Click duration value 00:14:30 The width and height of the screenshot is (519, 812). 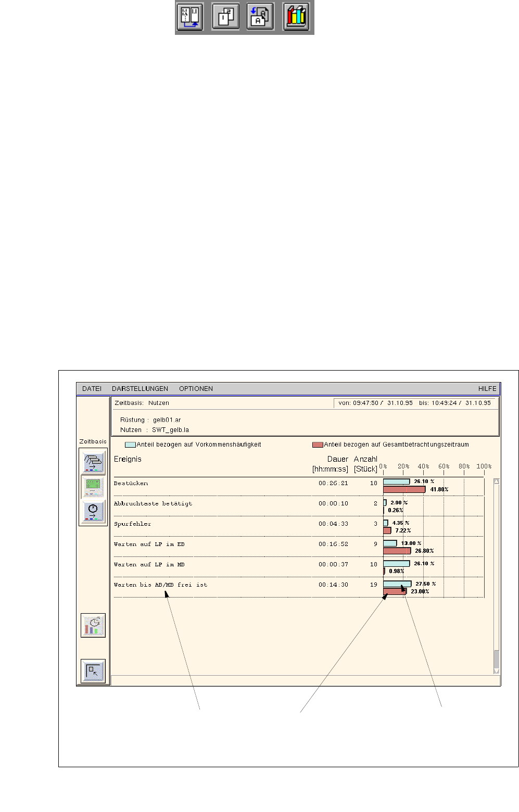(333, 585)
